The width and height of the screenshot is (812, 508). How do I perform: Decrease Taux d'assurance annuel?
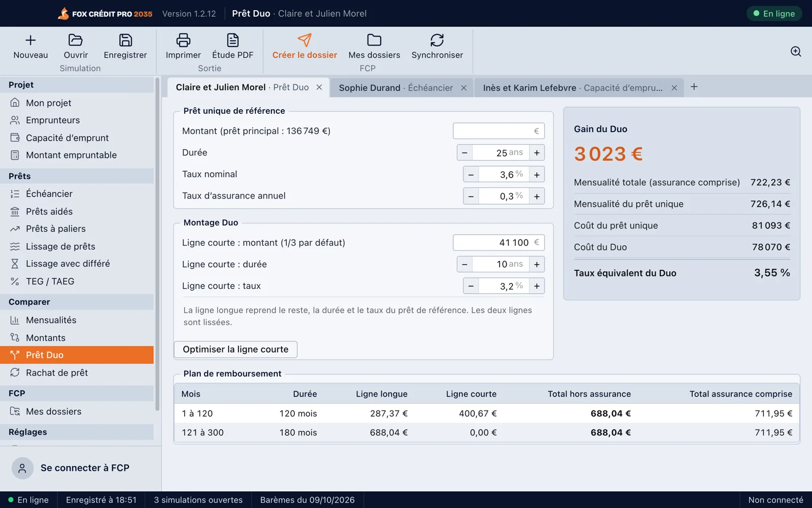pyautogui.click(x=471, y=196)
